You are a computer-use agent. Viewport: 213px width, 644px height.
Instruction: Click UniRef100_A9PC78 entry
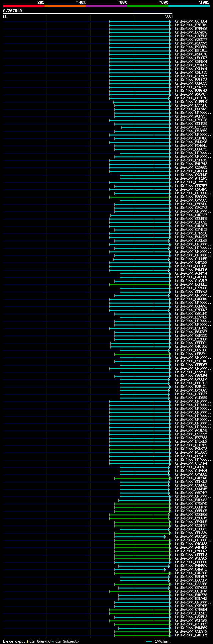coord(191,54)
